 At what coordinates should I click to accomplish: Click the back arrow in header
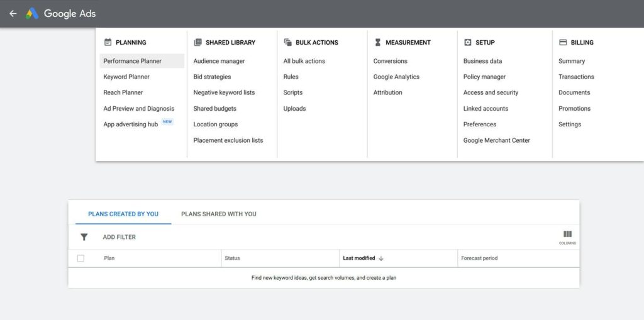(13, 14)
